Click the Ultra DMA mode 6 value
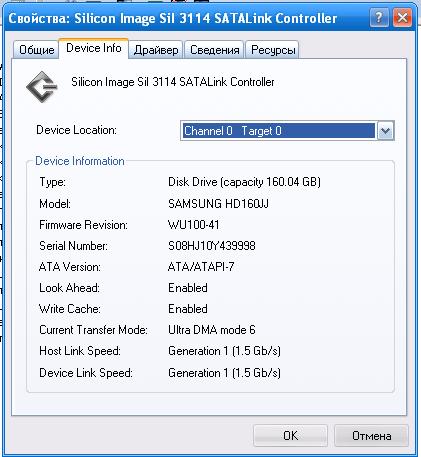 pyautogui.click(x=212, y=330)
